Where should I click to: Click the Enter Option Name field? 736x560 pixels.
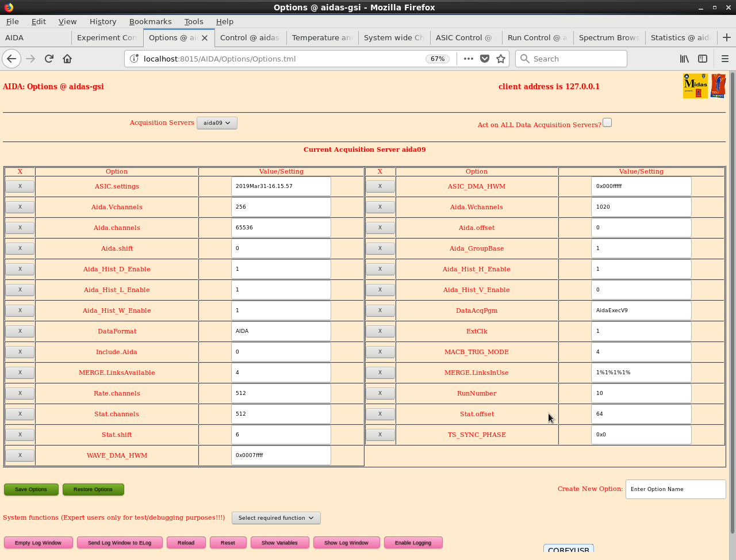pyautogui.click(x=675, y=489)
